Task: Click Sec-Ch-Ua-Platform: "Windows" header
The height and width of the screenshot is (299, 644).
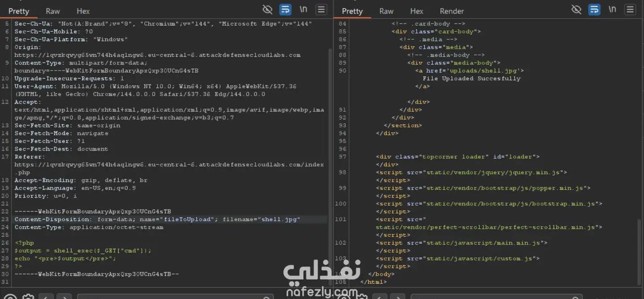Action: click(x=71, y=39)
